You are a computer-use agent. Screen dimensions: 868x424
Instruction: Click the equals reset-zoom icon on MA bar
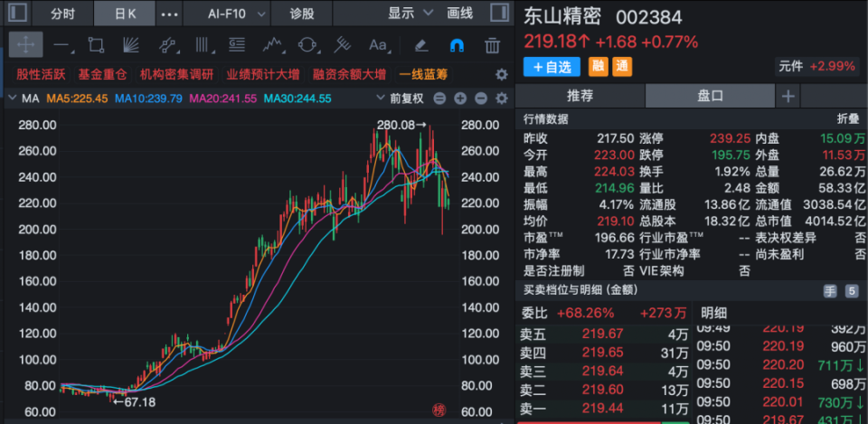coord(439,99)
